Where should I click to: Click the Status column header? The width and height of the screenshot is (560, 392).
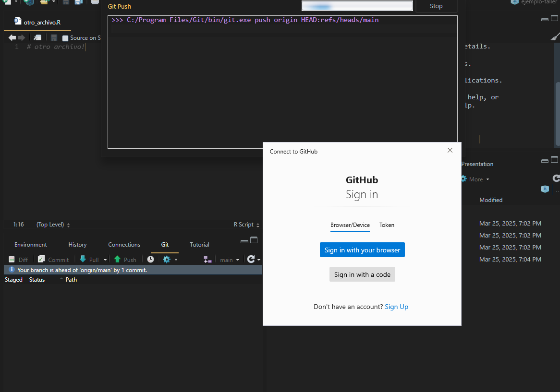[x=37, y=280]
